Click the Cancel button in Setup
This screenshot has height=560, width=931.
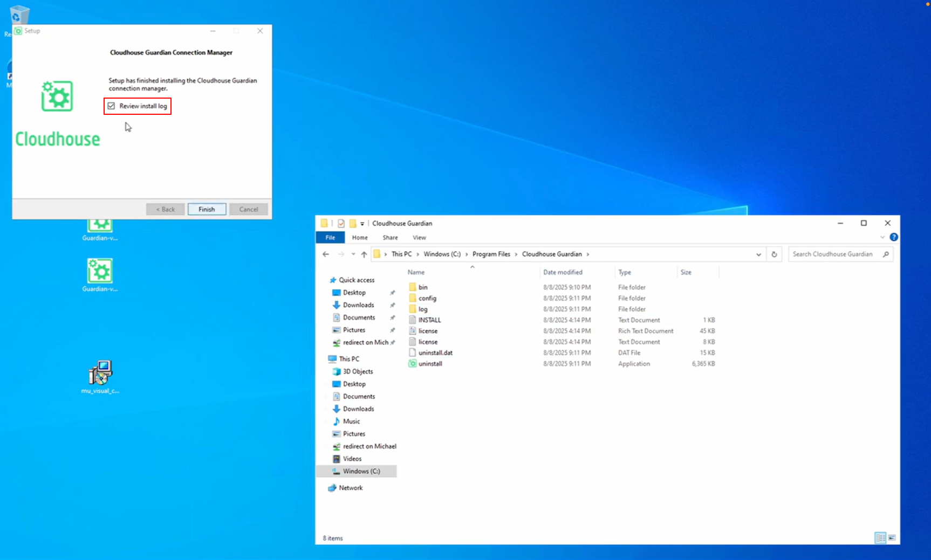tap(249, 209)
